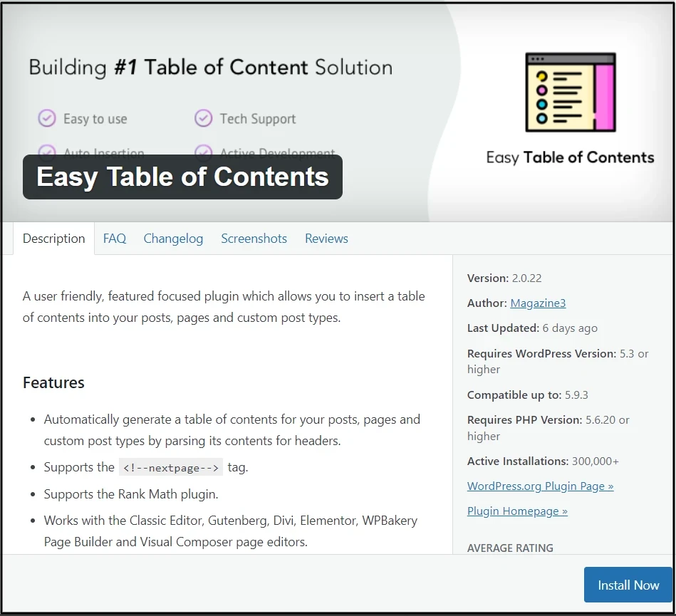Viewport: 676px width, 616px height.
Task: Visit the WordPress.org Plugin Page link
Action: 540,486
